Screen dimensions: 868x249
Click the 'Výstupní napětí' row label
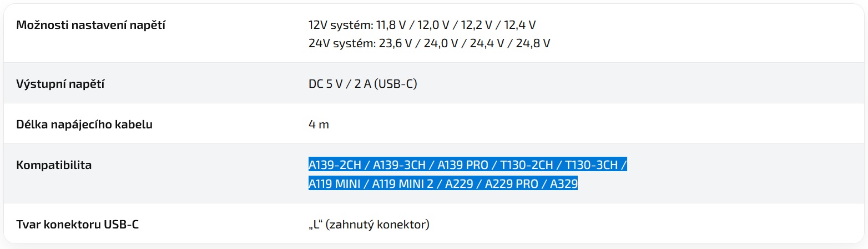tap(61, 84)
